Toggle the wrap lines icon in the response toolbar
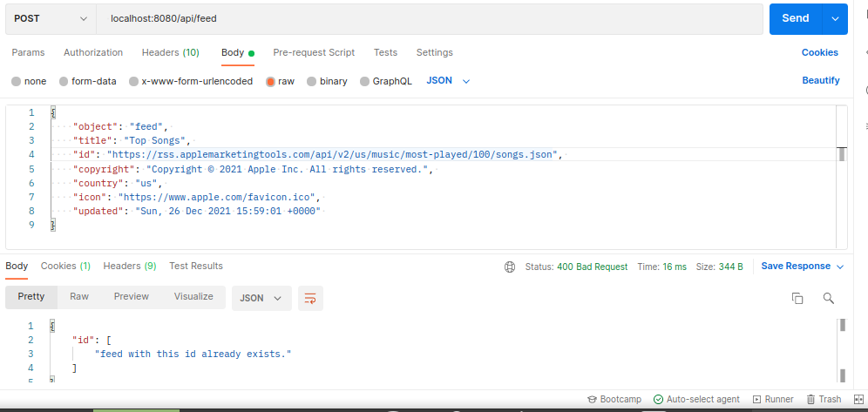The width and height of the screenshot is (868, 412). pyautogui.click(x=310, y=298)
